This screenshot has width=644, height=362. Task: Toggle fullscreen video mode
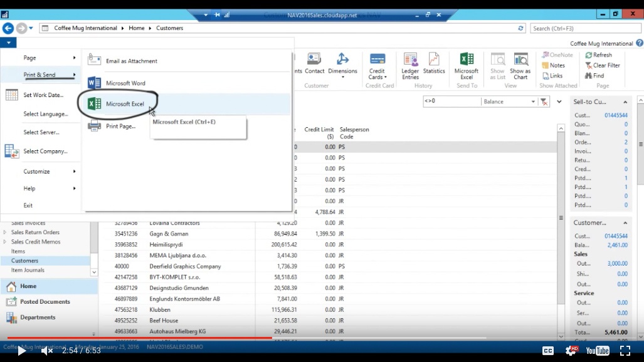pyautogui.click(x=625, y=351)
